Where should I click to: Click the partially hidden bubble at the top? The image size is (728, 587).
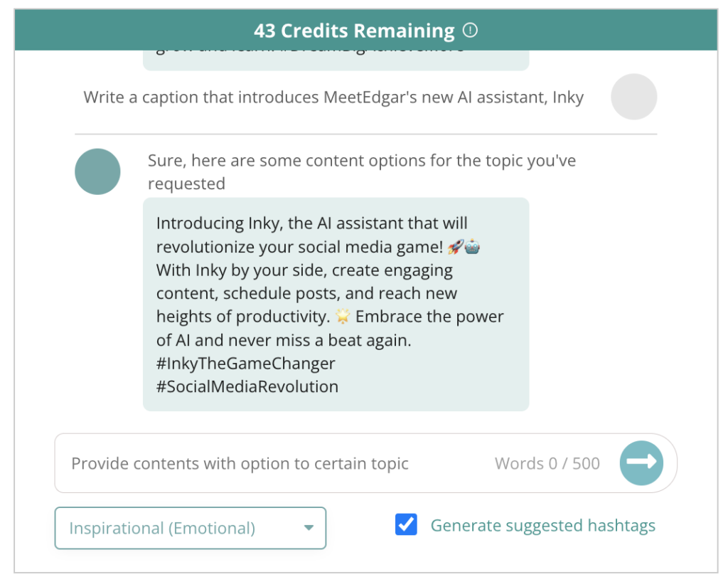pos(336,60)
